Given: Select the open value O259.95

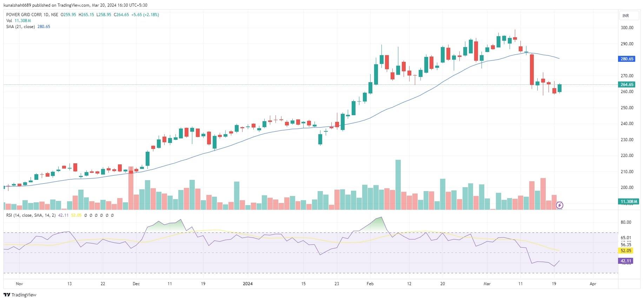Looking at the screenshot, I should tap(68, 15).
